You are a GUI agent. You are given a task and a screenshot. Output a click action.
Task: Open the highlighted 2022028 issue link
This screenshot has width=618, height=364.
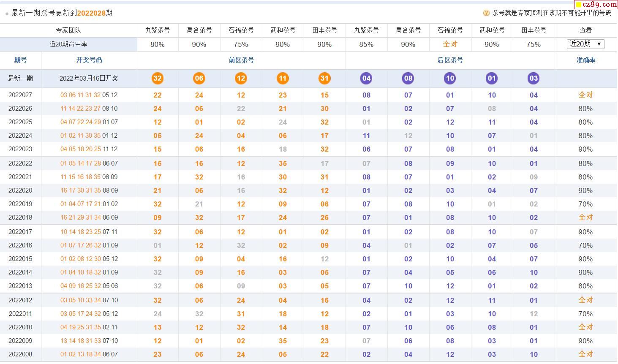click(x=91, y=13)
